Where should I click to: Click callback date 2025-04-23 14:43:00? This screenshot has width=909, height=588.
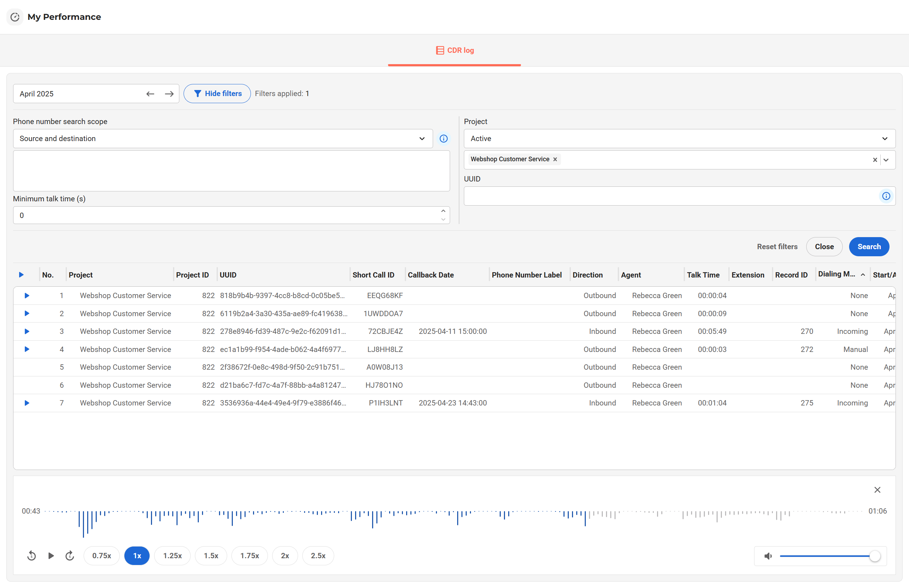[453, 403]
